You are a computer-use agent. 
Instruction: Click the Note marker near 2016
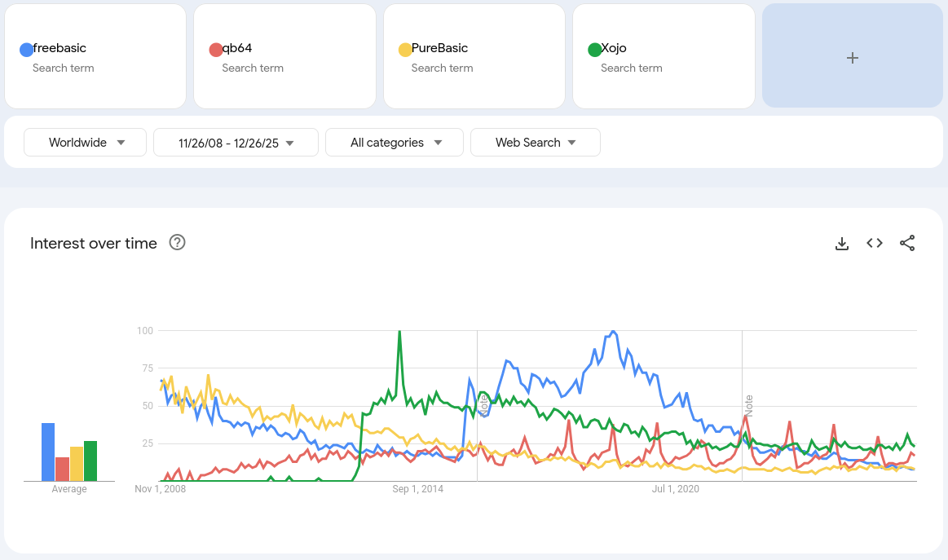(483, 405)
